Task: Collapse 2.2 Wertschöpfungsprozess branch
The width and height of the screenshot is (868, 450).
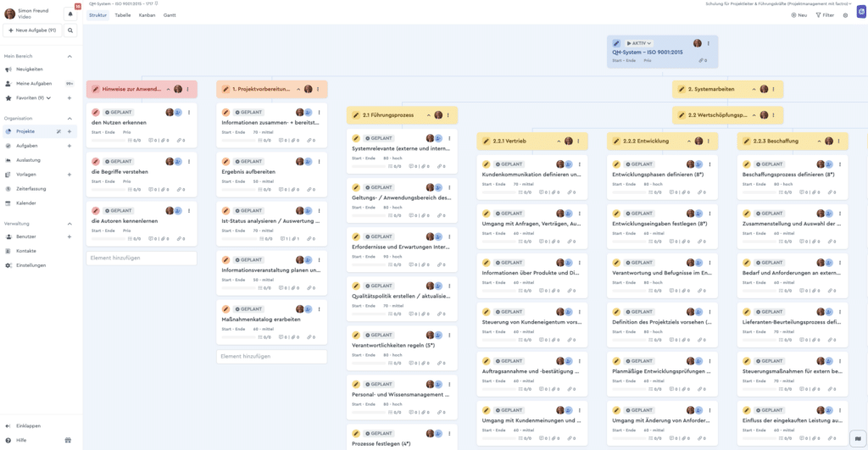Action: pos(754,115)
